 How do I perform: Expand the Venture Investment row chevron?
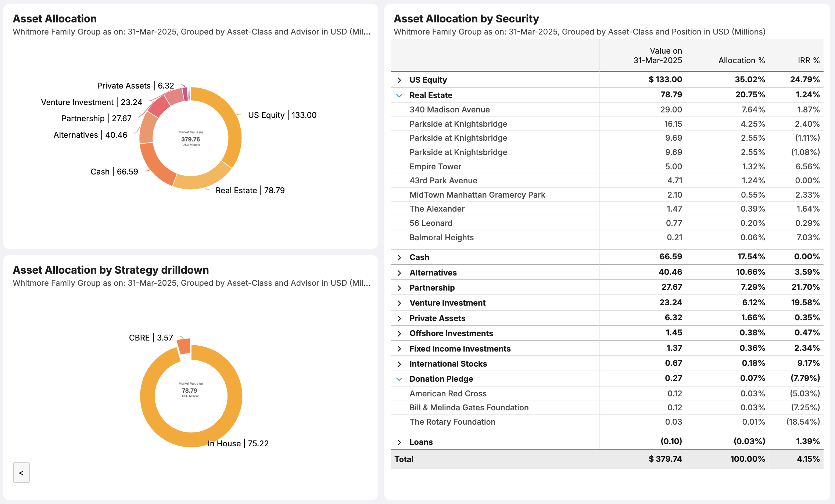click(x=399, y=303)
